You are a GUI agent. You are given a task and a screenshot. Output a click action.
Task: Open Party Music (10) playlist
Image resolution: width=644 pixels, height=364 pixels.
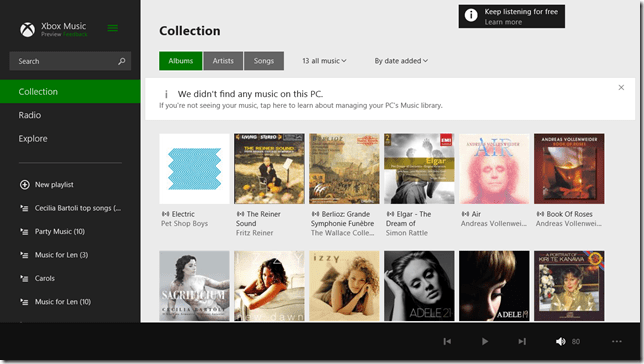click(x=60, y=232)
